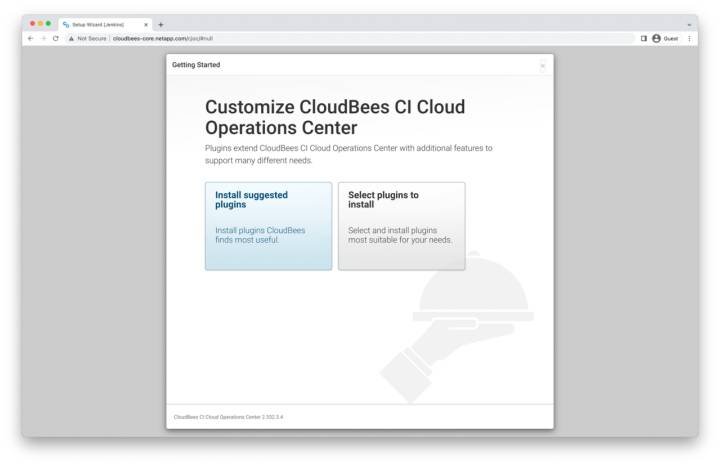Click the Not Secure warning indicator
720x467 pixels.
pyautogui.click(x=87, y=38)
